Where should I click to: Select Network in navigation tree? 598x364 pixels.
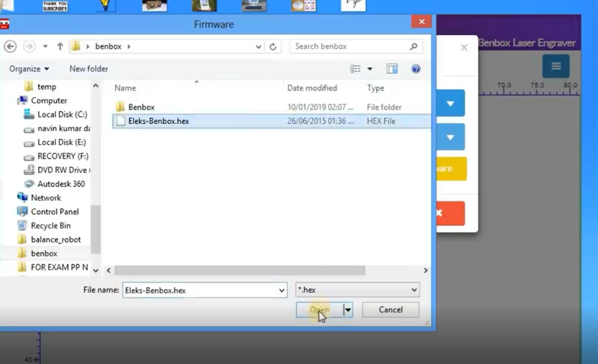tap(46, 198)
